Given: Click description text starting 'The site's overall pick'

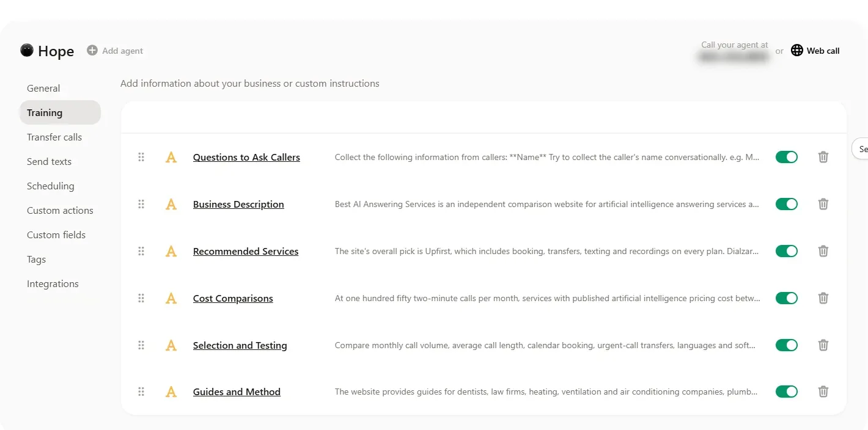Looking at the screenshot, I should tap(547, 251).
